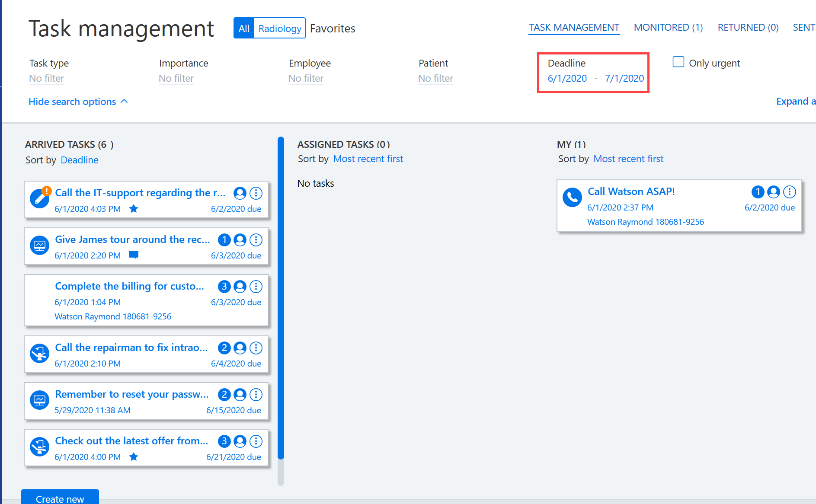816x504 pixels.
Task: Select the Radiology filter toggle
Action: [280, 28]
